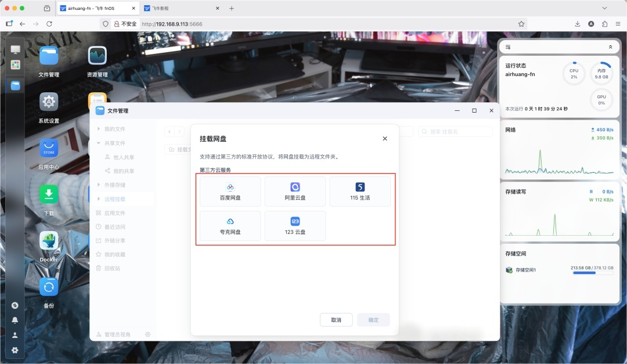Open the 下载 desktop app

[49, 194]
